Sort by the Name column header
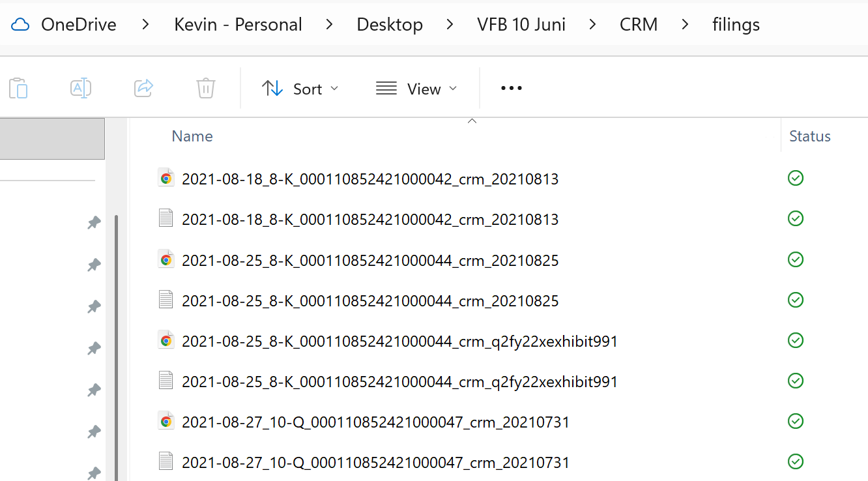 click(192, 136)
